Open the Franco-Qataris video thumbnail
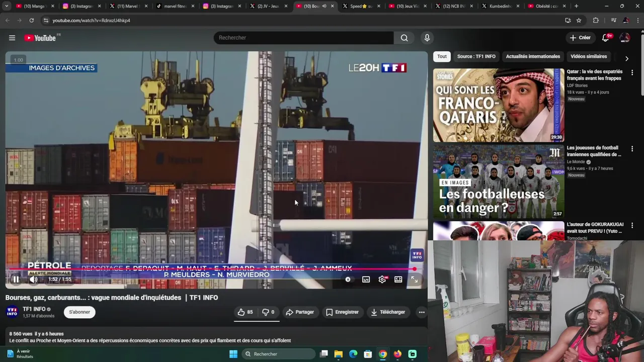Image resolution: width=644 pixels, height=362 pixels. point(499,105)
